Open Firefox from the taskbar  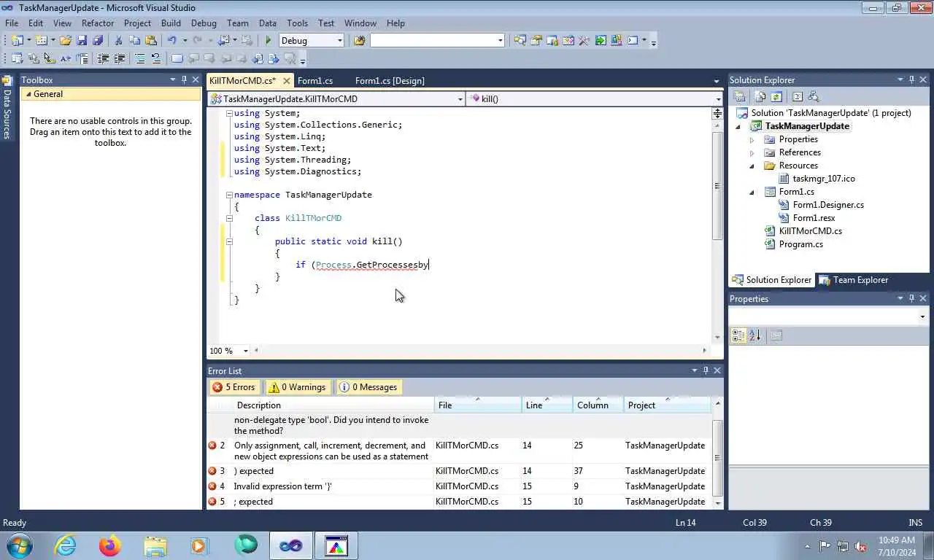pyautogui.click(x=110, y=545)
